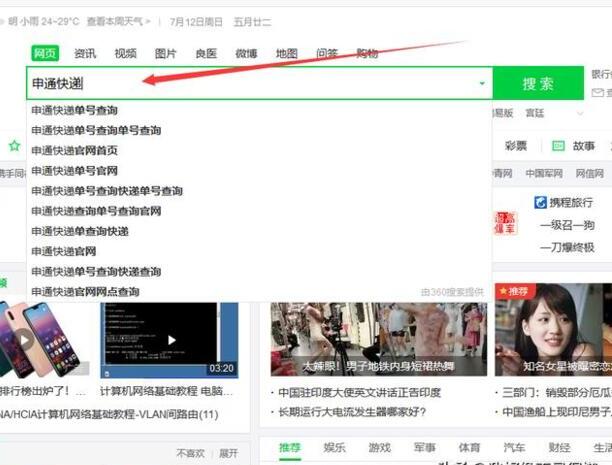Click the green 故事 story icon
The width and height of the screenshot is (612, 465).
pos(559,146)
